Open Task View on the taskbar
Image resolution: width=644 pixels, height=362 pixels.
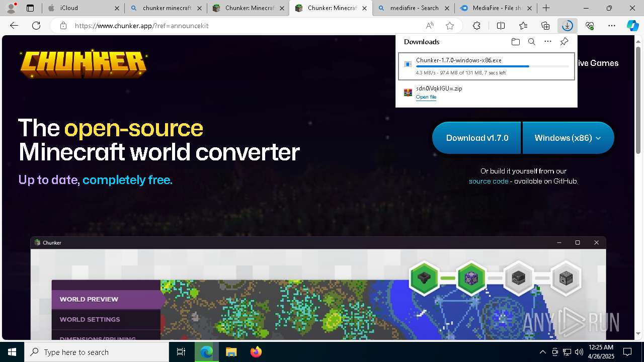(x=181, y=352)
